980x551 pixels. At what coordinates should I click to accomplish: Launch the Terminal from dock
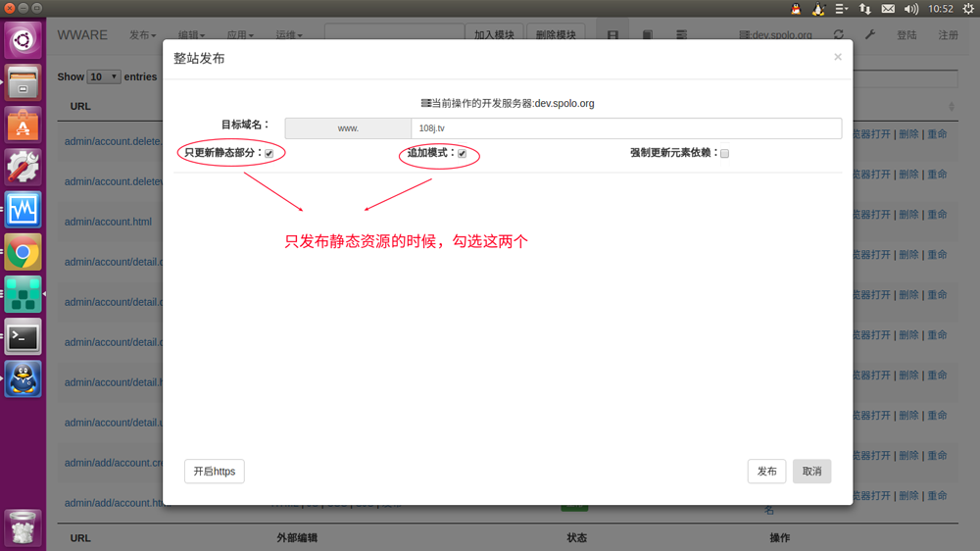pos(24,336)
